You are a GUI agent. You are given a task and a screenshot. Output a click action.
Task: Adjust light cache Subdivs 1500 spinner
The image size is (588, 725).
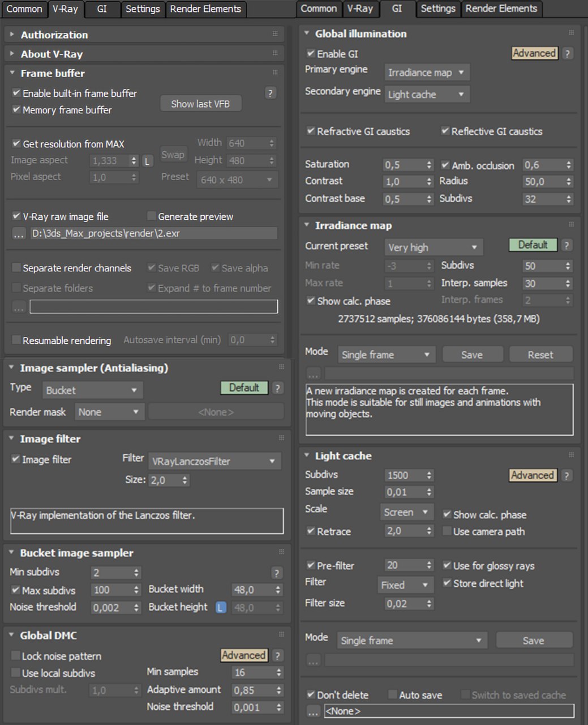click(x=430, y=475)
